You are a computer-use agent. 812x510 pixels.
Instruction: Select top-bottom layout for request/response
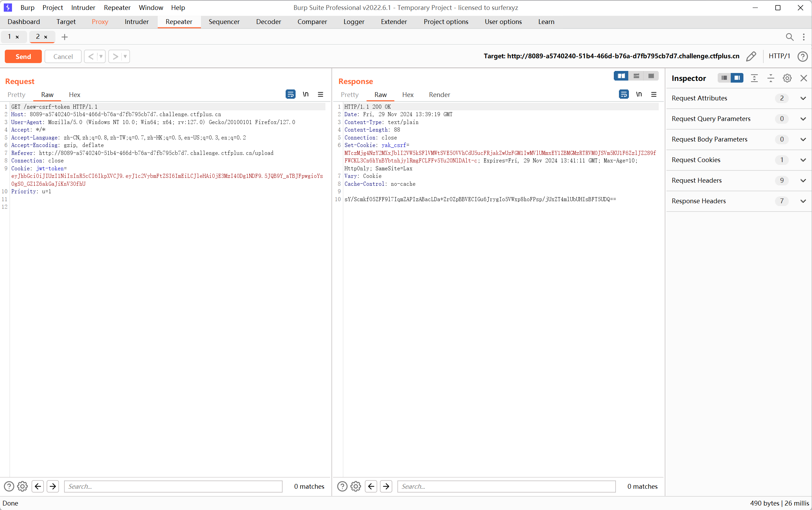(x=636, y=76)
